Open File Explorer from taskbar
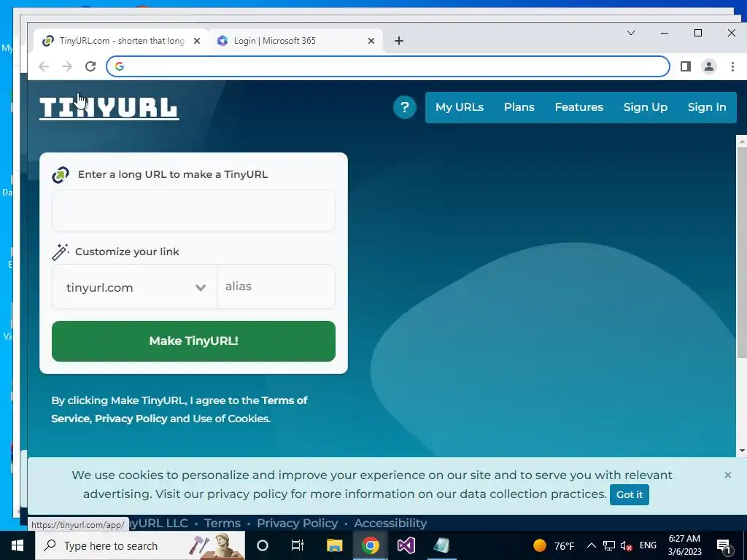Viewport: 747px width, 560px height. pos(334,545)
